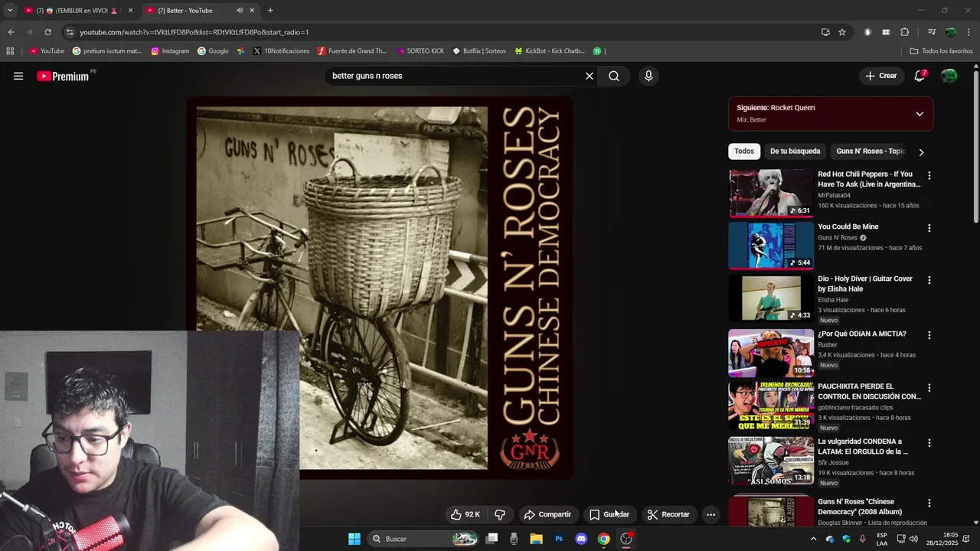
Task: Show hidden system tray icons
Action: [x=813, y=539]
